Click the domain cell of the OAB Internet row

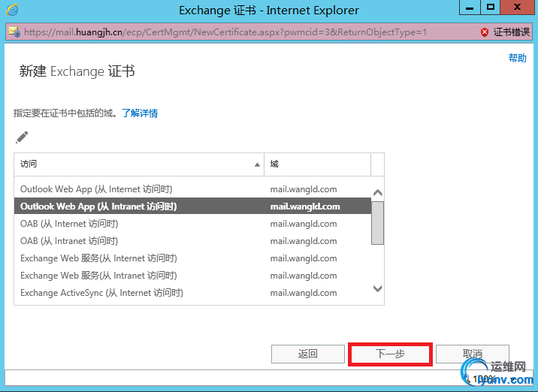click(304, 224)
